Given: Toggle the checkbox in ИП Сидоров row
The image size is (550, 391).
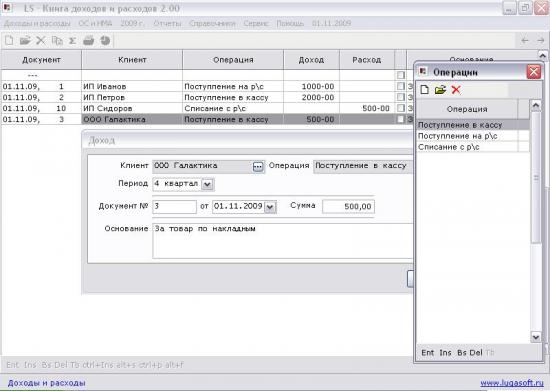Looking at the screenshot, I should [x=401, y=108].
